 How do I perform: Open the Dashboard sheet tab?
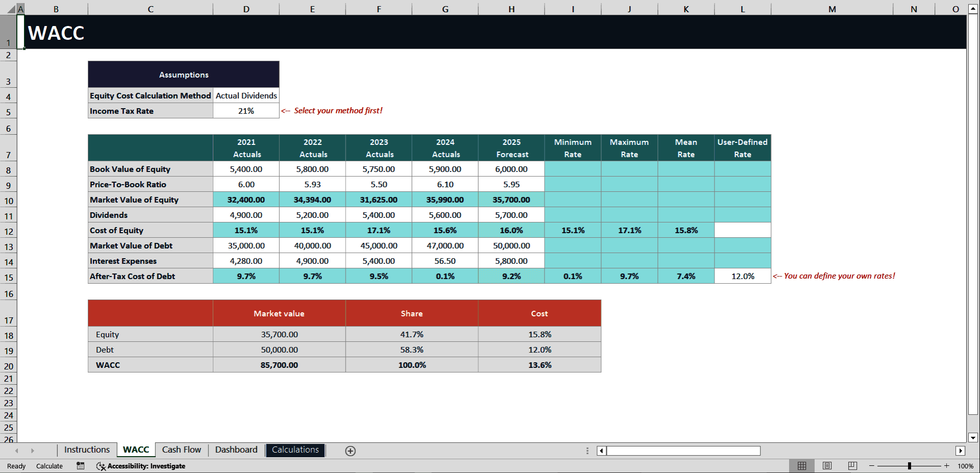(236, 450)
